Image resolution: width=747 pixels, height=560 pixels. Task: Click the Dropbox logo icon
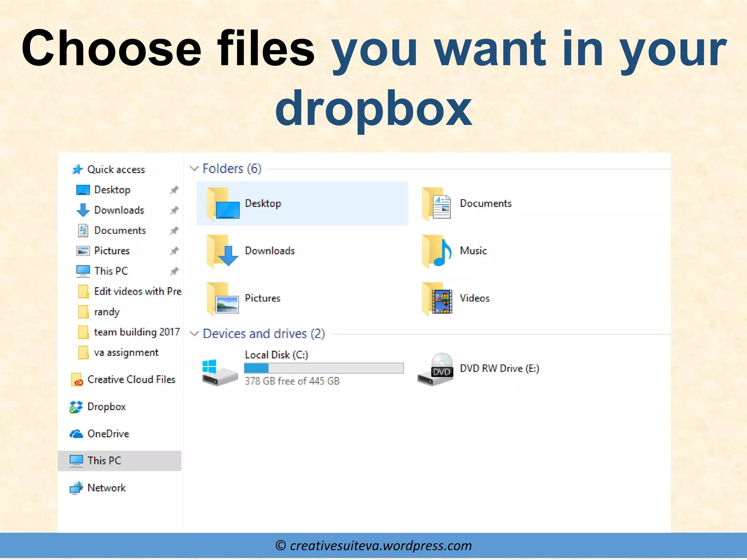pyautogui.click(x=76, y=407)
